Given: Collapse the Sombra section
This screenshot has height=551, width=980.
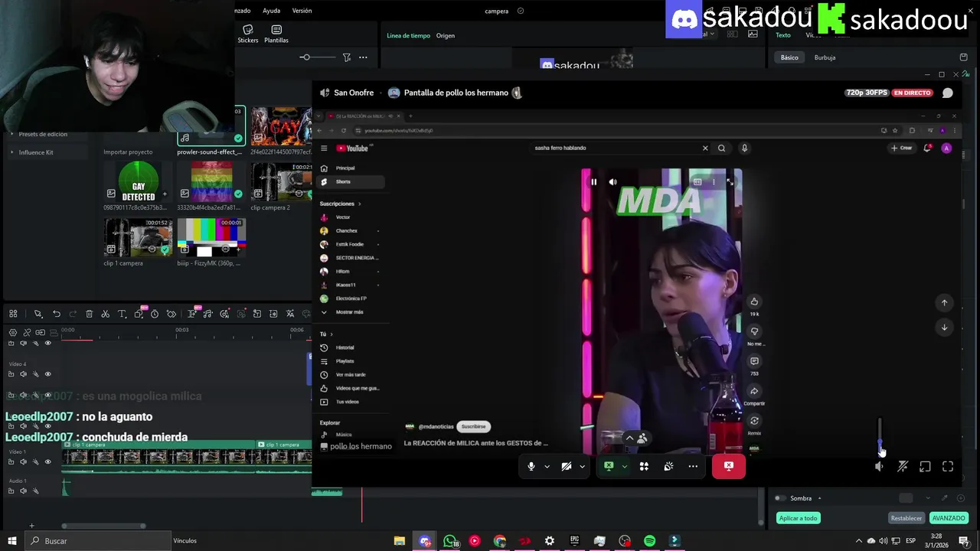Looking at the screenshot, I should point(819,498).
